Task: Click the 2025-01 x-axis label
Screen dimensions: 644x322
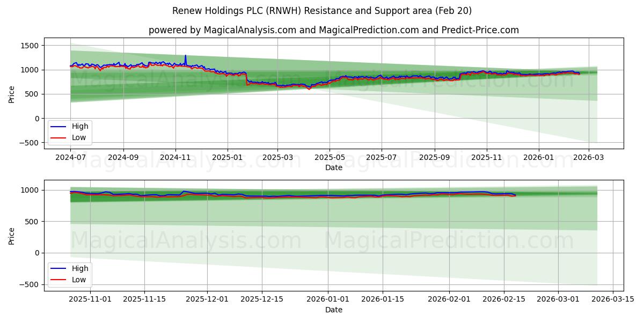Action: [228, 158]
